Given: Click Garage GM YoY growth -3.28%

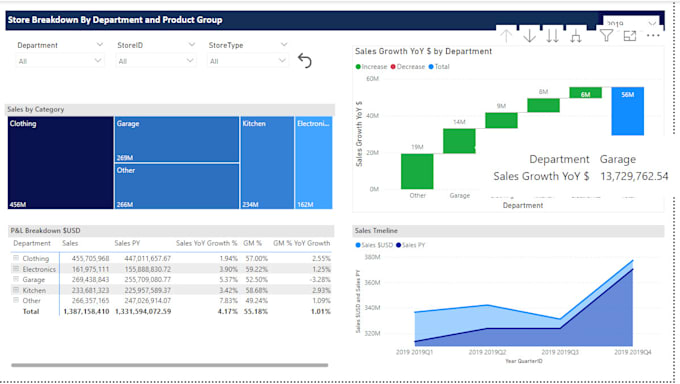Looking at the screenshot, I should point(320,279).
